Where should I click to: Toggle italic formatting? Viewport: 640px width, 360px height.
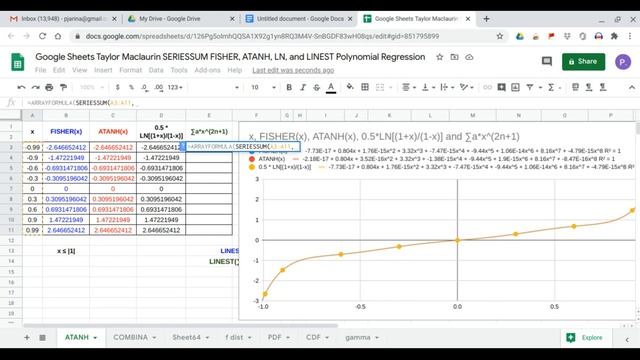tap(303, 87)
